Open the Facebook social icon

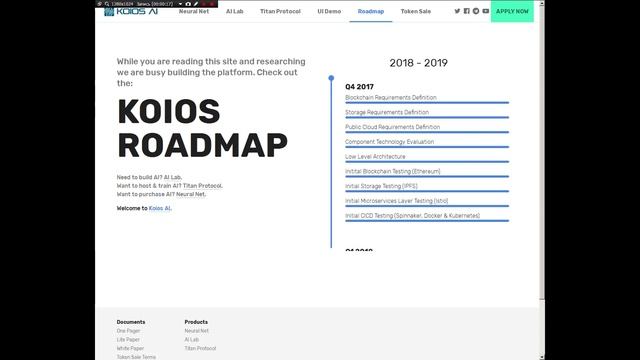coord(467,11)
